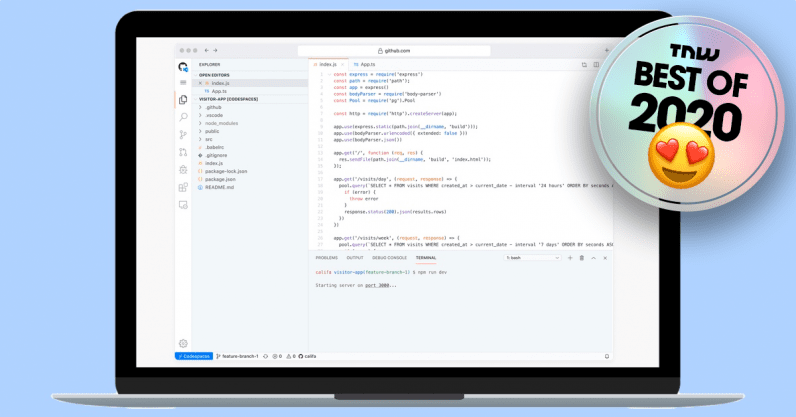The image size is (796, 417).
Task: Switch to the OUTPUT panel tab
Action: point(355,258)
